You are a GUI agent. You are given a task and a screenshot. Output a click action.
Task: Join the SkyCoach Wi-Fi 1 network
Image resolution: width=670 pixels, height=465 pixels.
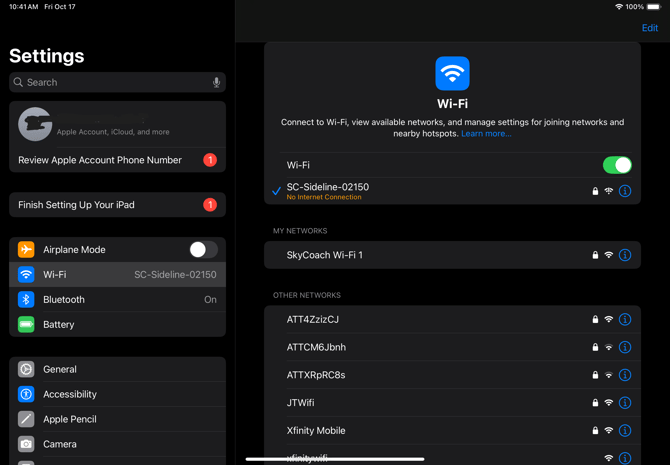(452, 255)
